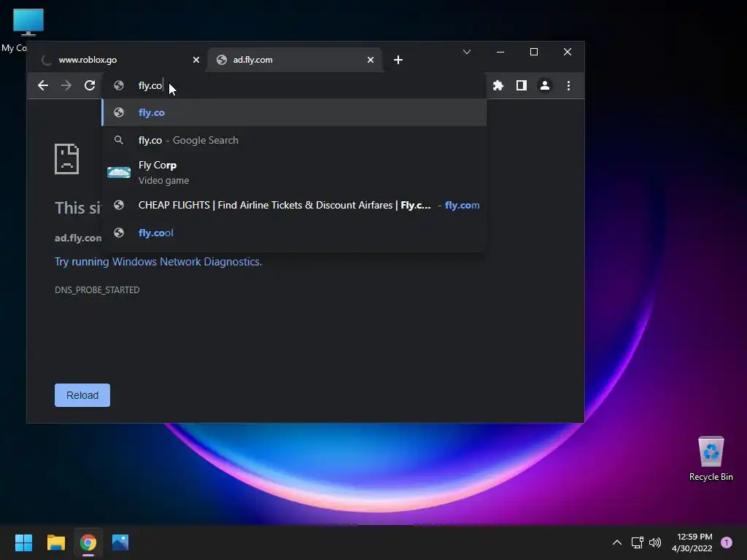Choose the fly.co Google Search suggestion

[x=295, y=140]
